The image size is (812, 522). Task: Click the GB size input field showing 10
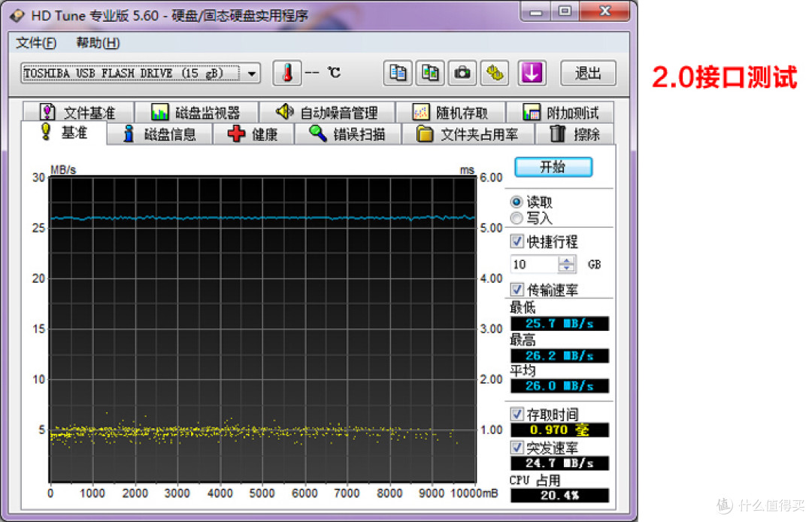(x=535, y=264)
